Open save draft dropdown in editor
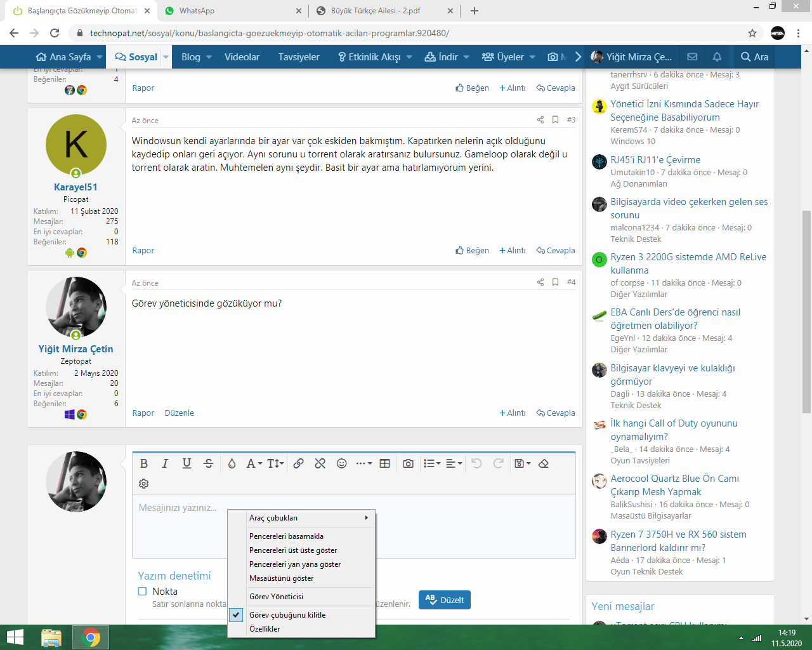The height and width of the screenshot is (650, 812). click(522, 463)
